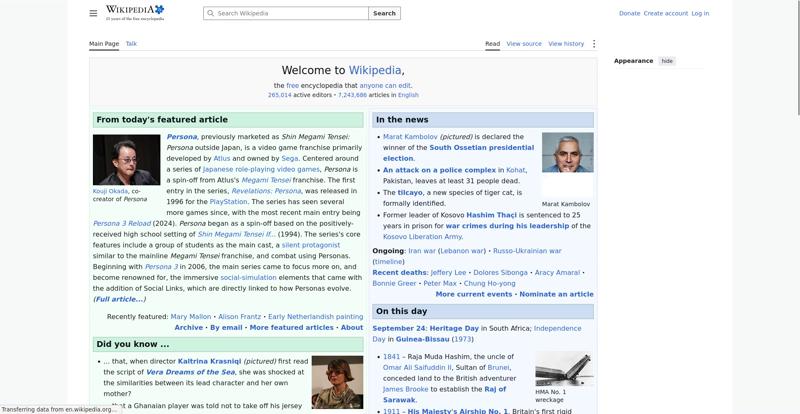
Task: Open Dolores Sibonga link
Action: click(x=501, y=273)
